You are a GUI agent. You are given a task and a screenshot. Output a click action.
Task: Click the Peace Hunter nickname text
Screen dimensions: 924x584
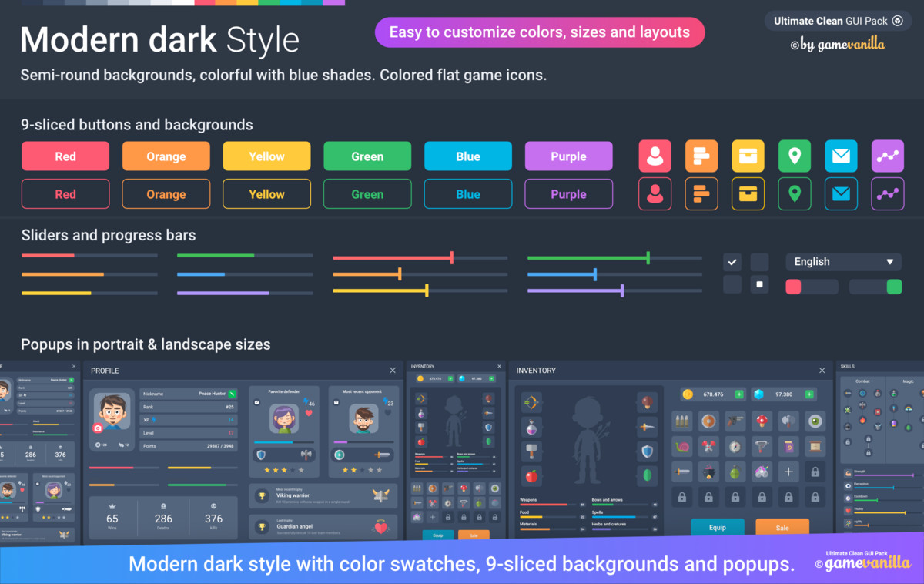(x=211, y=394)
